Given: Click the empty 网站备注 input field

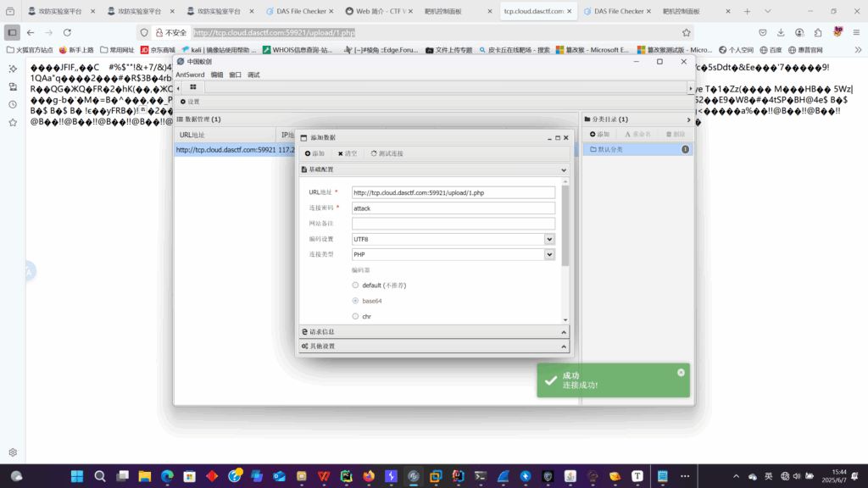Looking at the screenshot, I should coord(453,224).
